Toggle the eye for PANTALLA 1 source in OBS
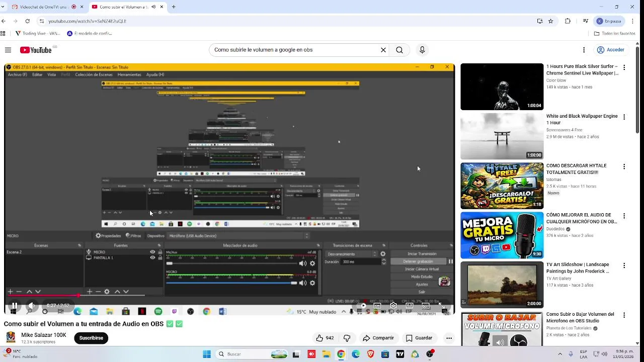 (x=152, y=257)
